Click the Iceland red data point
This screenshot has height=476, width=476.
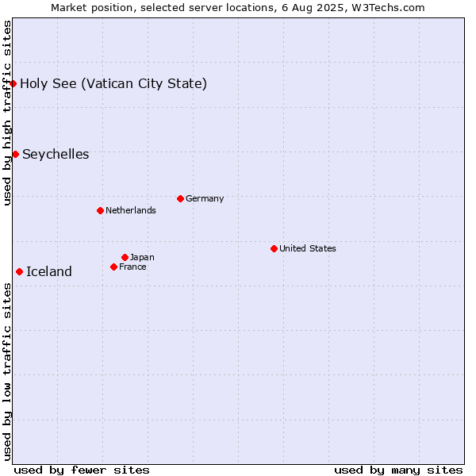[x=19, y=271]
